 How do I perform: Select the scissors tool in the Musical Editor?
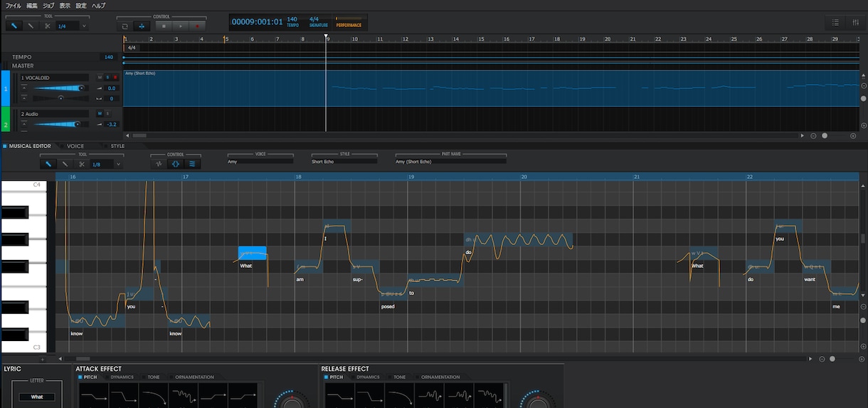point(81,164)
